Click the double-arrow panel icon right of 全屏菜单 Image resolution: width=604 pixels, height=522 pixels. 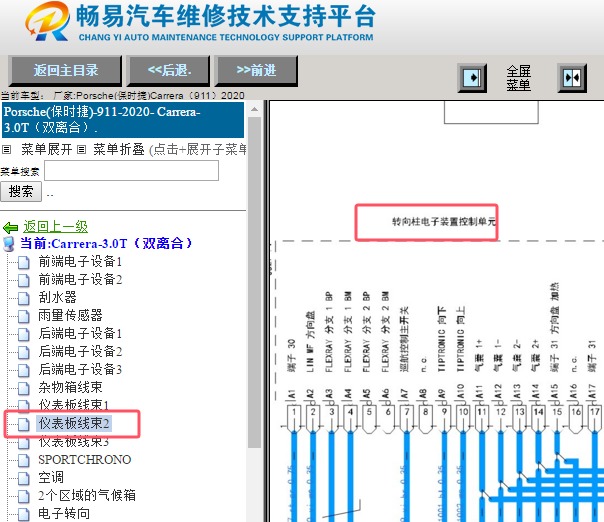(572, 78)
